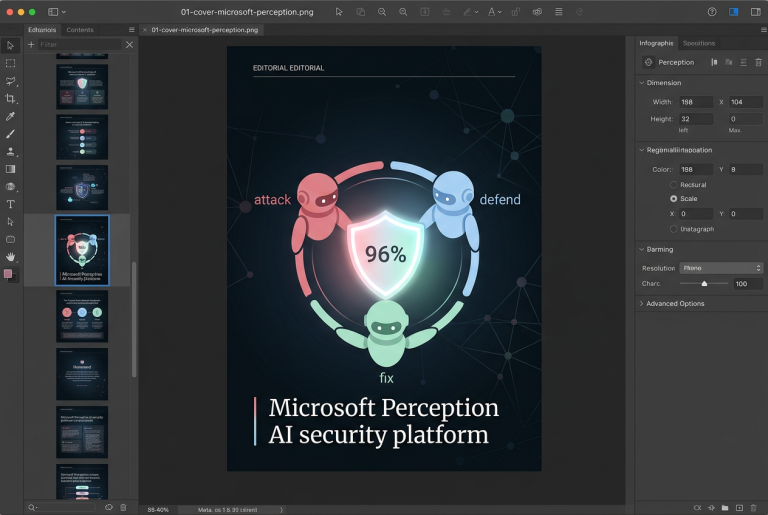Toggle the blue highlighted panel view button
The width and height of the screenshot is (768, 515).
[x=733, y=12]
